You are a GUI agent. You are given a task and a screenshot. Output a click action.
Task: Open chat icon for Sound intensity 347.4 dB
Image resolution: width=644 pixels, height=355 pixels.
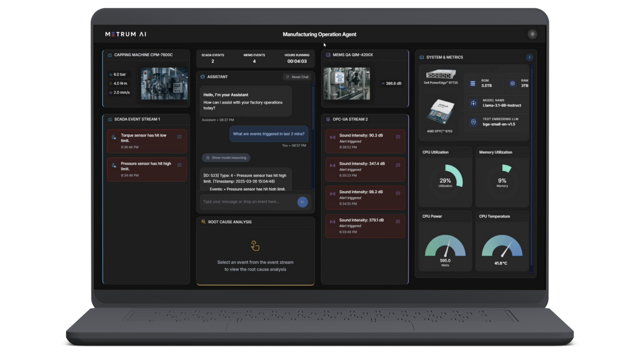(398, 165)
